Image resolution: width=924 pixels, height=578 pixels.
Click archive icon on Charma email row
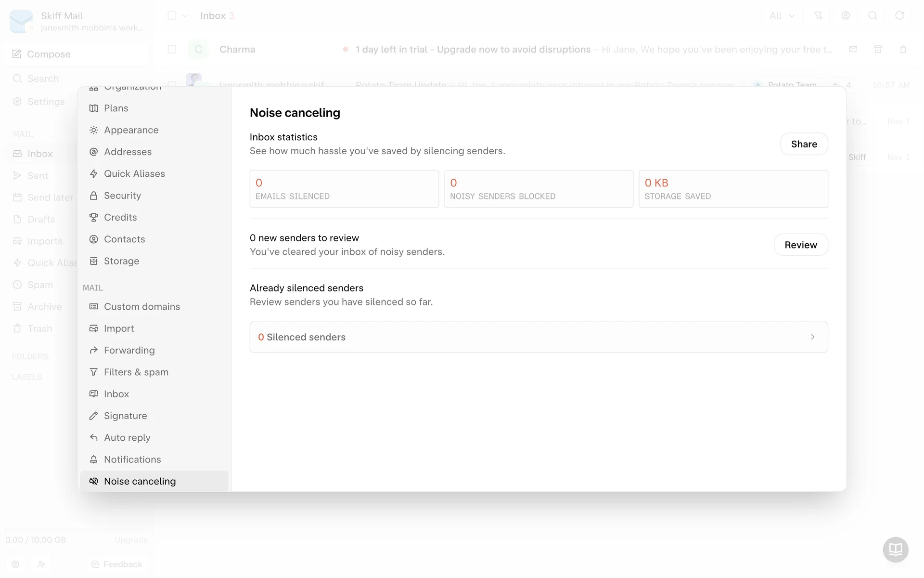(x=878, y=50)
